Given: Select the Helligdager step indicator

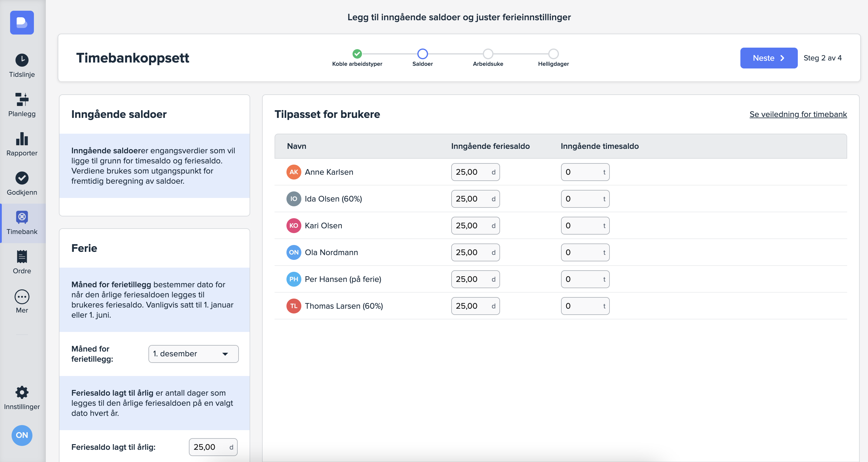Looking at the screenshot, I should [553, 54].
